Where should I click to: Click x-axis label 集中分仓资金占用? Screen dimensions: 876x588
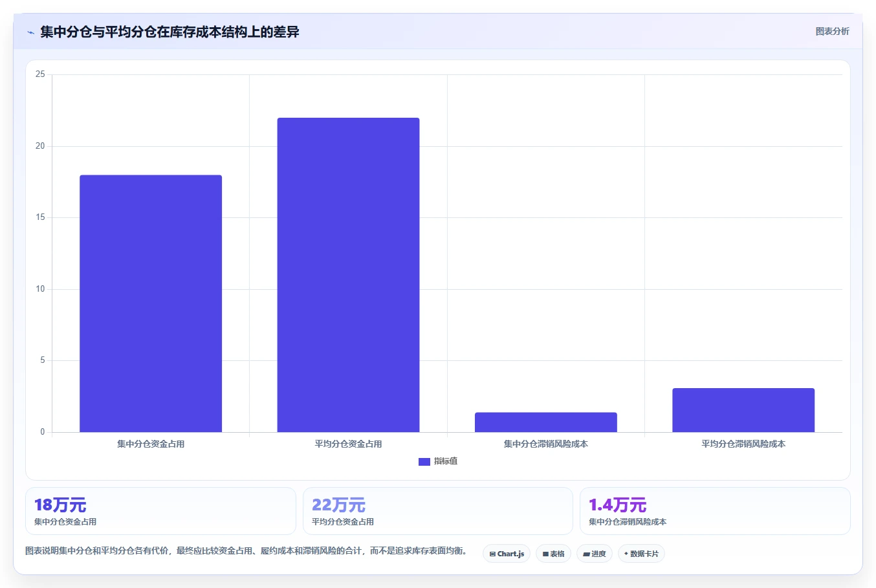(151, 444)
